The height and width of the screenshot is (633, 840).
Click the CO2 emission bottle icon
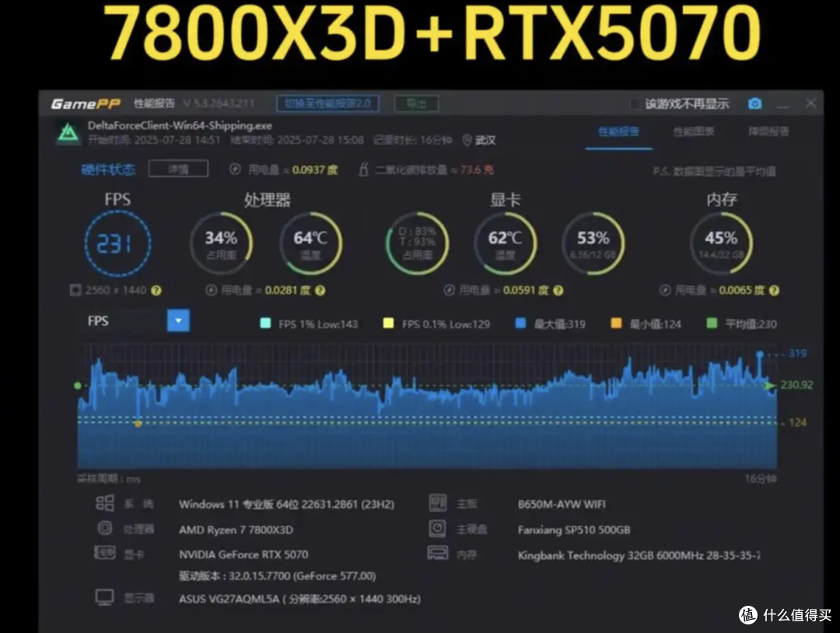coord(363,170)
